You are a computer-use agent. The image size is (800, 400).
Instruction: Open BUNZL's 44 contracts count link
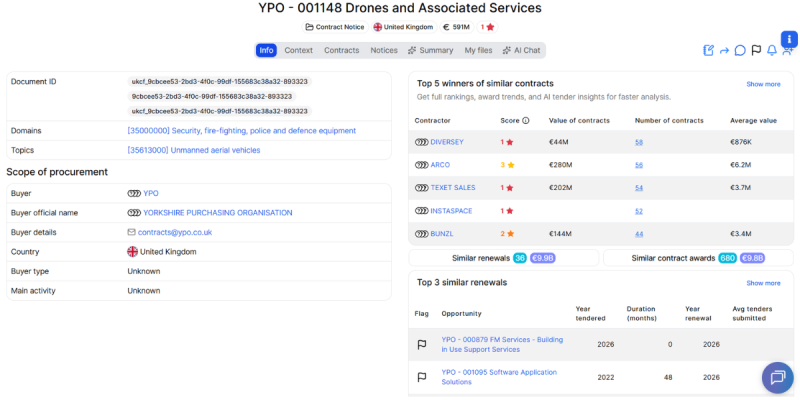(x=639, y=234)
